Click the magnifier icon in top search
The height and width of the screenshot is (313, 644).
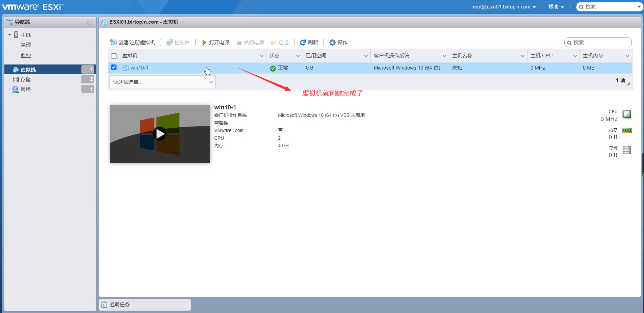(581, 7)
